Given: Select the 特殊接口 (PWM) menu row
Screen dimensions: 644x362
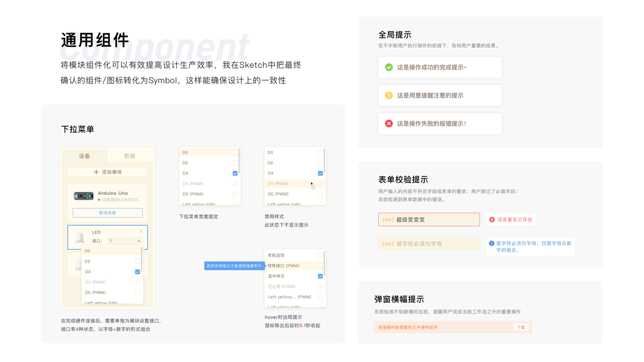Looking at the screenshot, I should pos(294,265).
